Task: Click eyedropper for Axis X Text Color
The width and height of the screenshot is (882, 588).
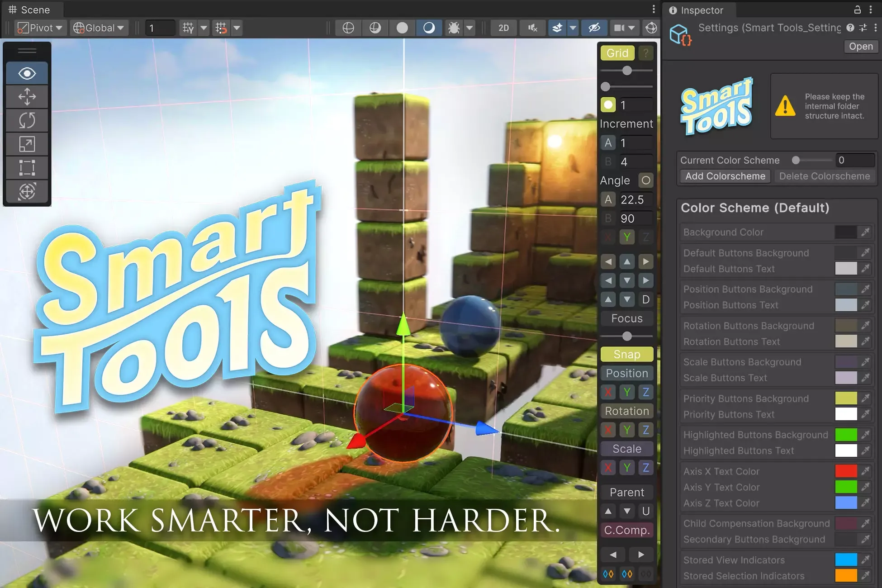Action: (x=865, y=471)
